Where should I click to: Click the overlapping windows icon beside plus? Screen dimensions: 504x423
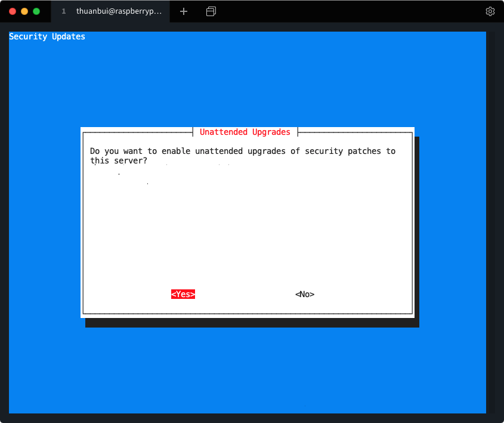pos(211,11)
